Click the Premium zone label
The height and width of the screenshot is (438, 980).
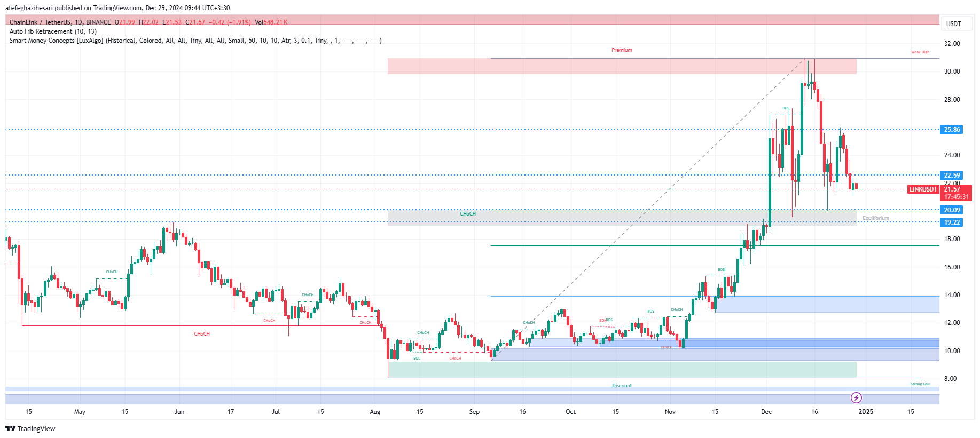tap(622, 50)
